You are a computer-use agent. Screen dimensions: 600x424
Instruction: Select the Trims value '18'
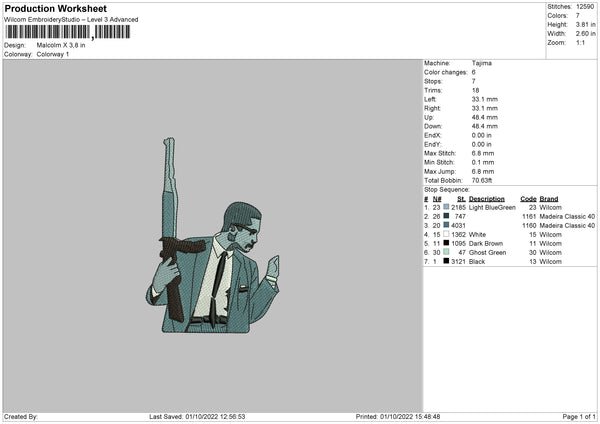475,90
